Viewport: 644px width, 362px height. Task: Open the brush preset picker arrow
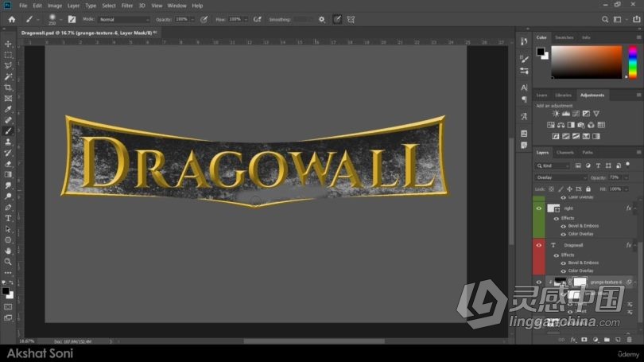tap(60, 19)
